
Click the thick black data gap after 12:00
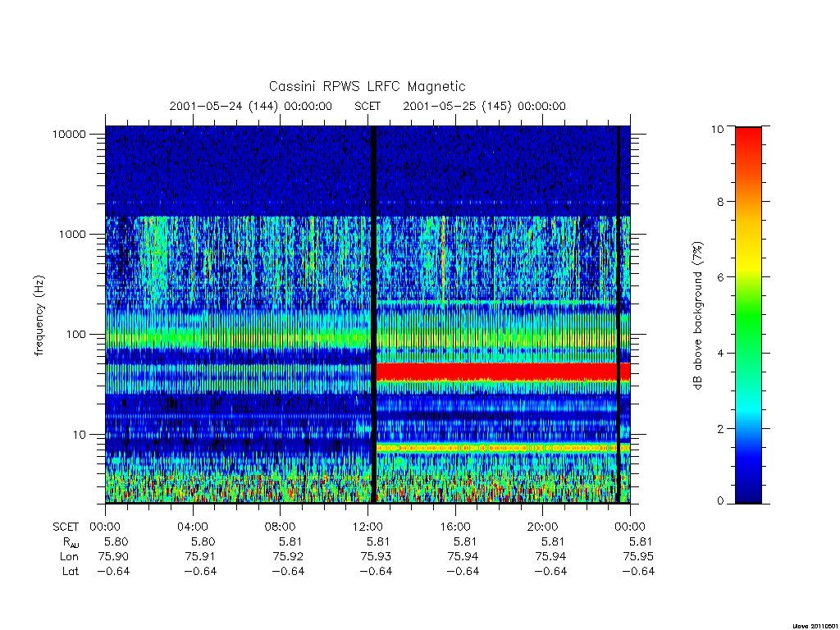click(373, 314)
